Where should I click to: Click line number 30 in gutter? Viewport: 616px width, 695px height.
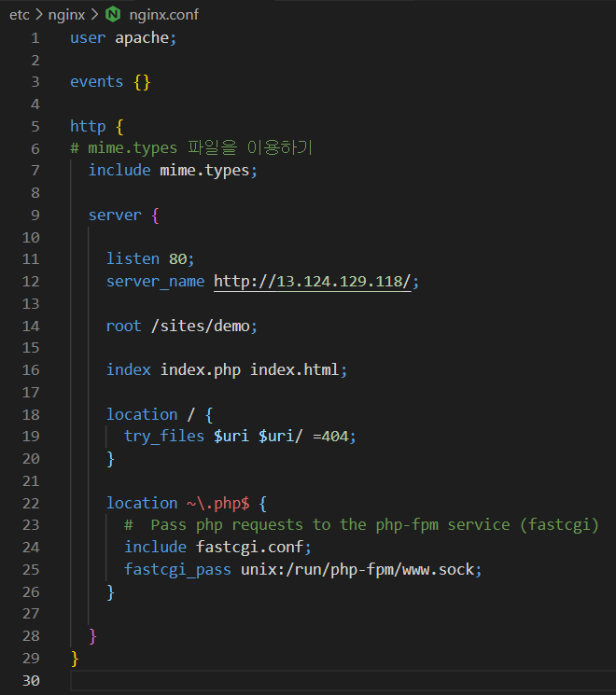point(31,680)
